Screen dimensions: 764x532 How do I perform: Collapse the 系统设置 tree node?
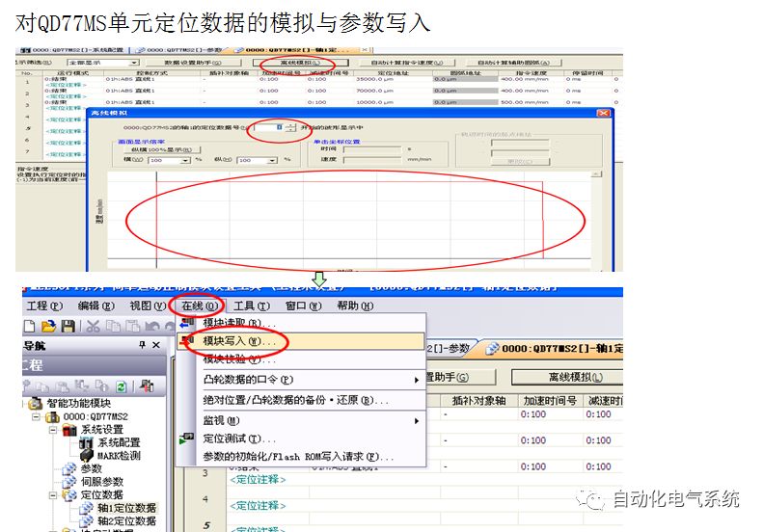(x=55, y=430)
